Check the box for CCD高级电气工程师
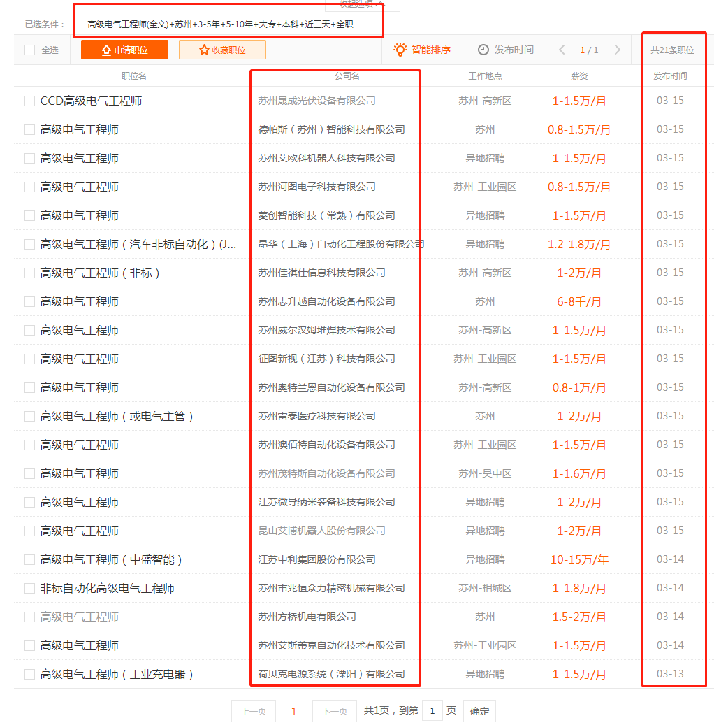Image resolution: width=728 pixels, height=725 pixels. coord(29,101)
